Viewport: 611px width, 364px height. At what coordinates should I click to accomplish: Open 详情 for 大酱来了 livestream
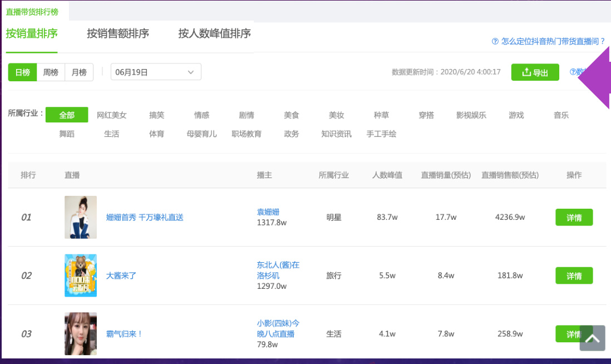click(x=574, y=276)
